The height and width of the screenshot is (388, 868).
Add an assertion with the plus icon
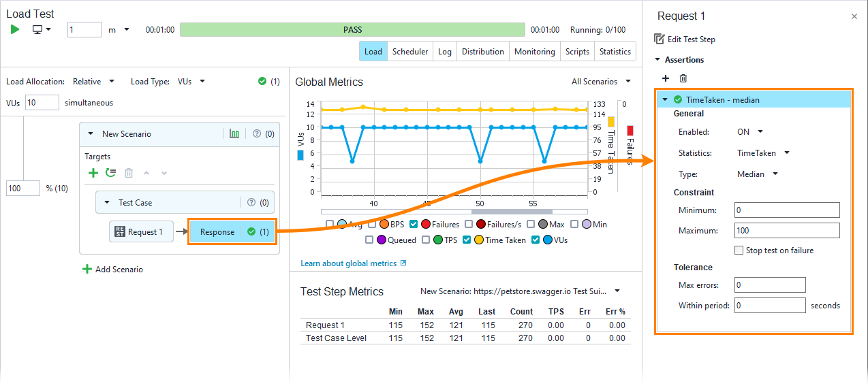point(666,79)
